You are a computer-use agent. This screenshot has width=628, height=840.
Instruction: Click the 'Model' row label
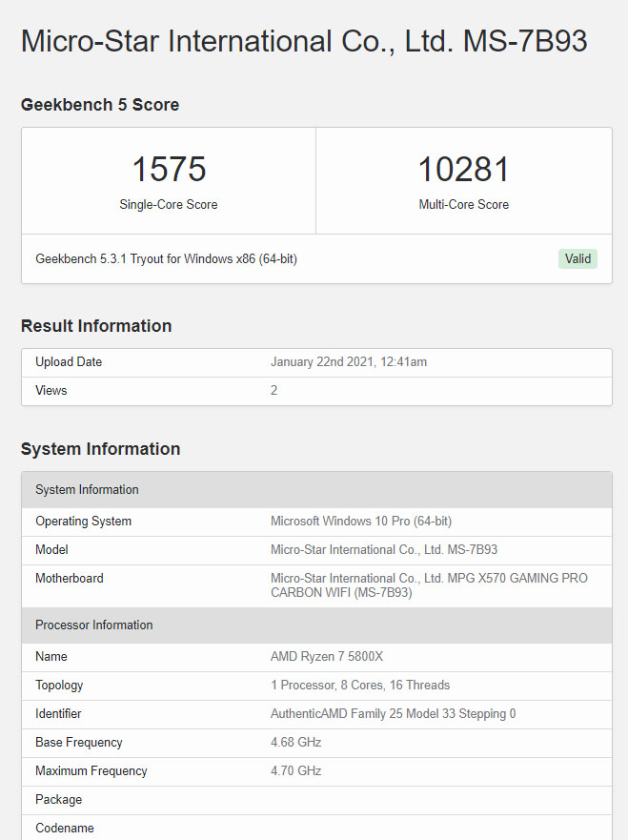51,549
